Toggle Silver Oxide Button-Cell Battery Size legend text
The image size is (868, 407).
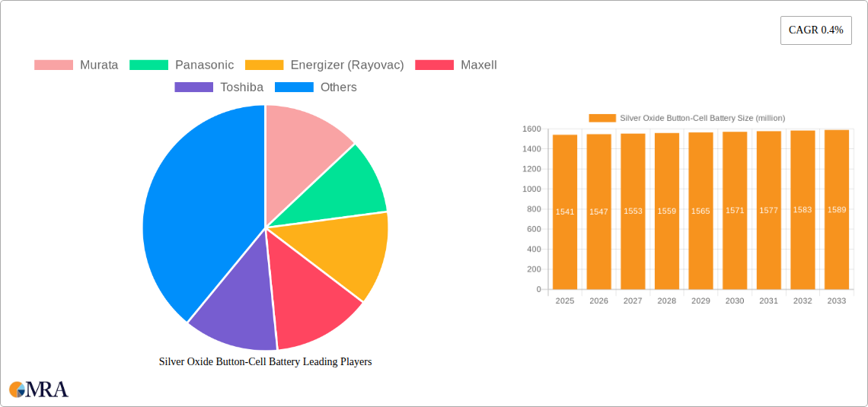(x=703, y=119)
